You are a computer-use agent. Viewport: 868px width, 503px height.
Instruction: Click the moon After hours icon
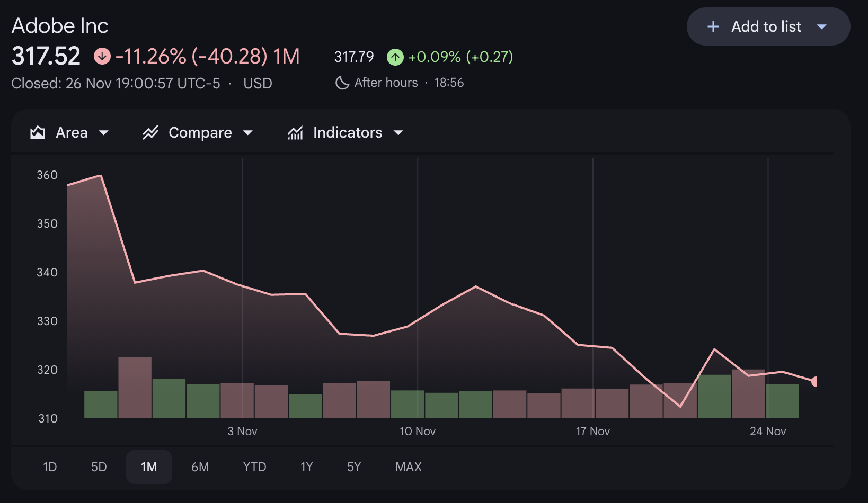point(342,83)
